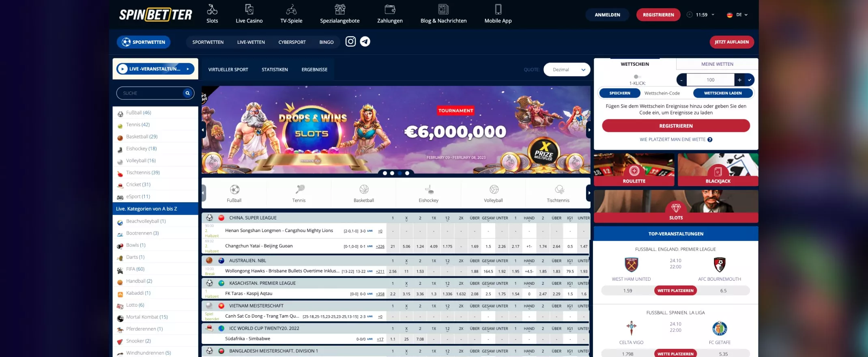Select the first banner slide dot
The height and width of the screenshot is (357, 868).
(x=385, y=173)
